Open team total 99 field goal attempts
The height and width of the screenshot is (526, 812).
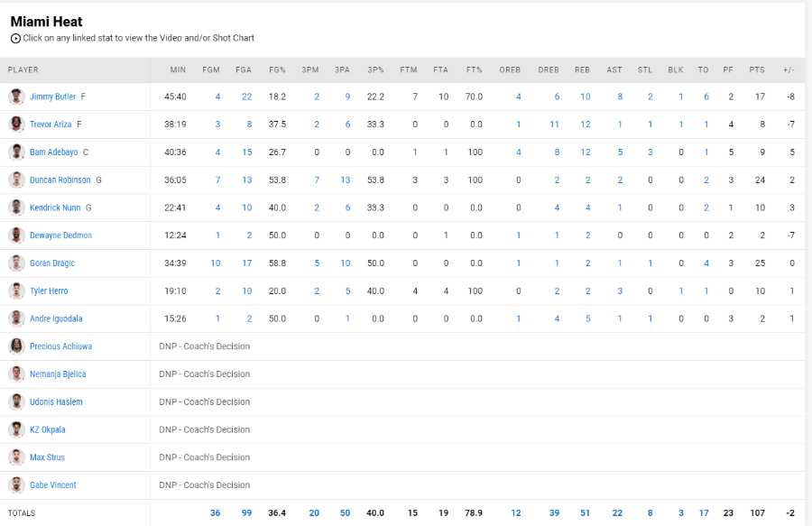246,513
